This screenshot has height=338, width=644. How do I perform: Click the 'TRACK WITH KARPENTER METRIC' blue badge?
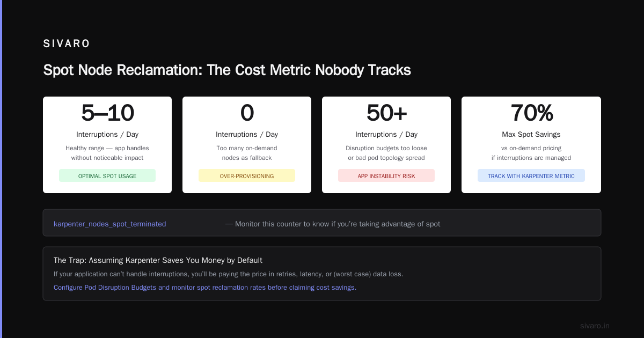[531, 176]
